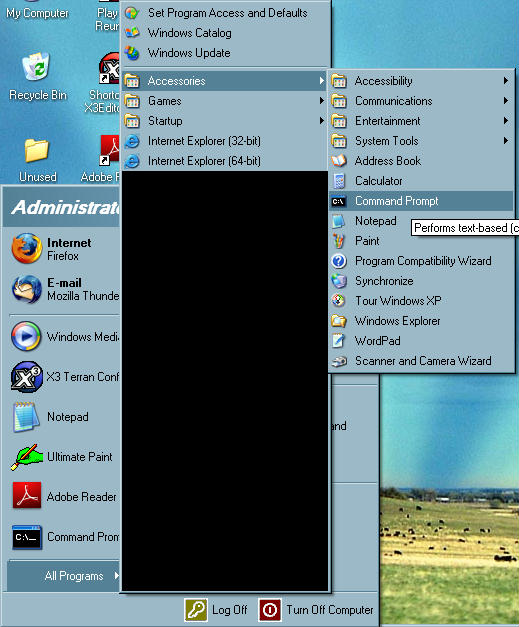Start X3 Terran Conflict icon
Viewport: 519px width, 627px height.
point(26,377)
